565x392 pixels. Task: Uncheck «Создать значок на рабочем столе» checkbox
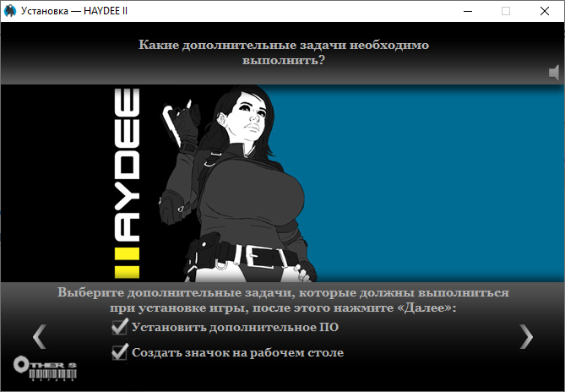click(x=120, y=352)
